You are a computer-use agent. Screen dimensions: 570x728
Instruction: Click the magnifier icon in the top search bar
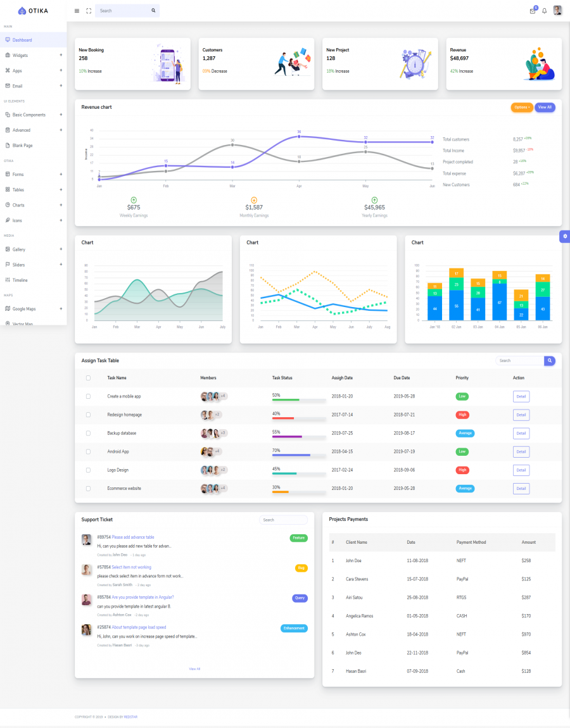point(153,11)
